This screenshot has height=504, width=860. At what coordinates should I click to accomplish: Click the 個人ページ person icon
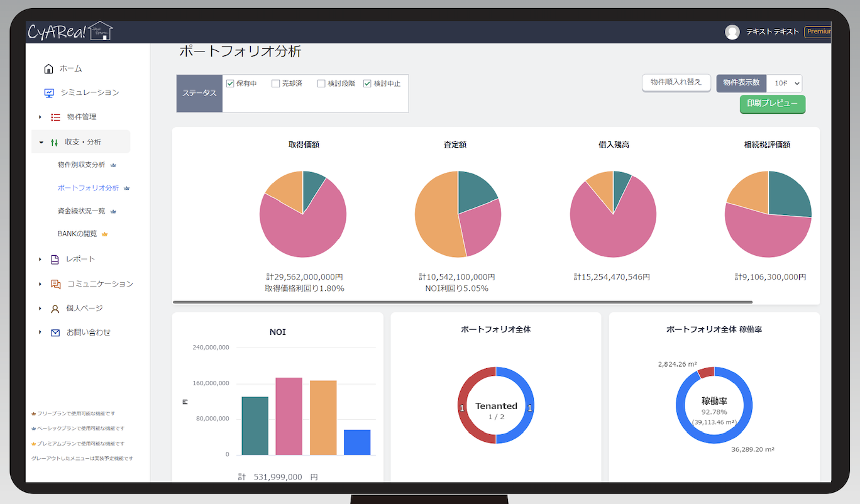pos(55,309)
